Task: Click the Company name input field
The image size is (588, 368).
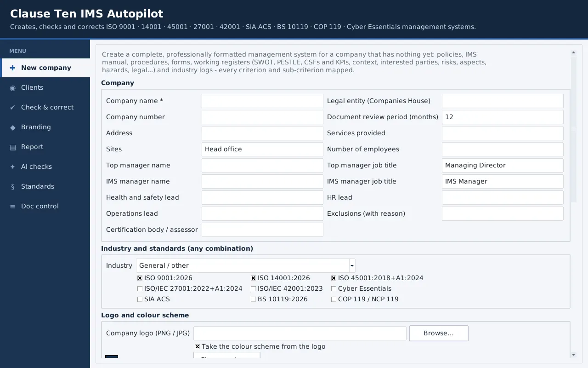Action: [262, 101]
